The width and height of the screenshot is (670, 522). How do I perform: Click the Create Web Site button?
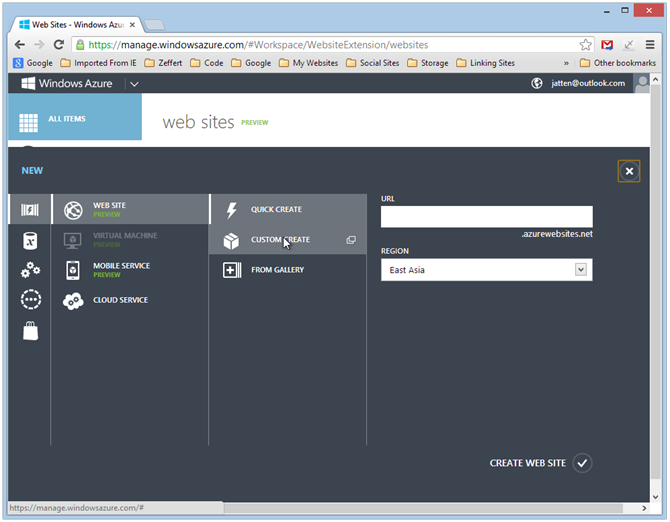[541, 463]
